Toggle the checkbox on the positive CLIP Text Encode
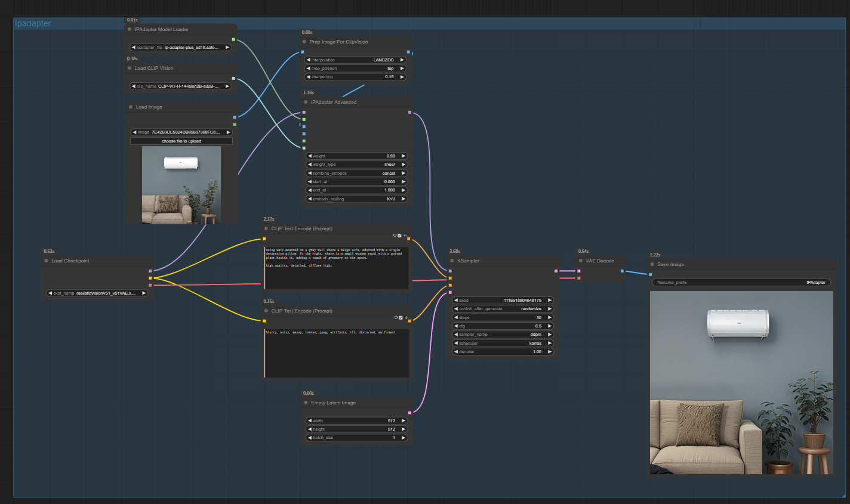The height and width of the screenshot is (504, 850). click(399, 235)
